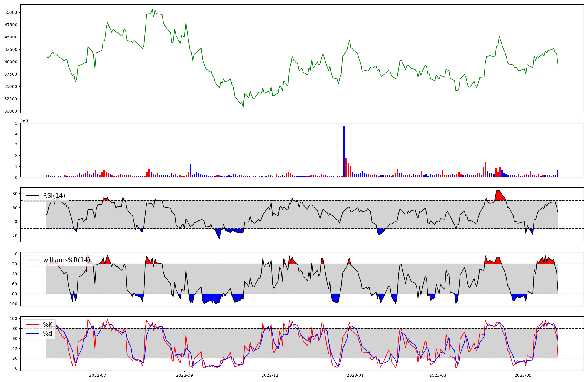
Task: Click the 2022-07 x-axis date label
Action: tap(98, 375)
